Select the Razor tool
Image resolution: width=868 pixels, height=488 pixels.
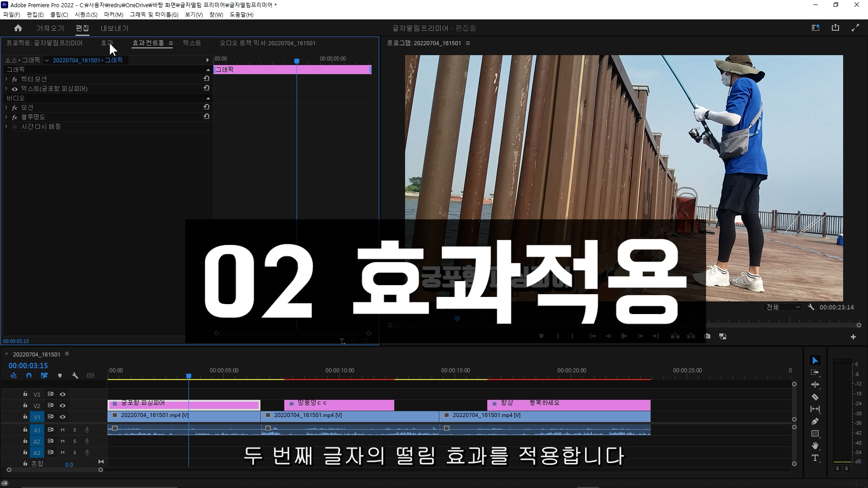click(815, 397)
